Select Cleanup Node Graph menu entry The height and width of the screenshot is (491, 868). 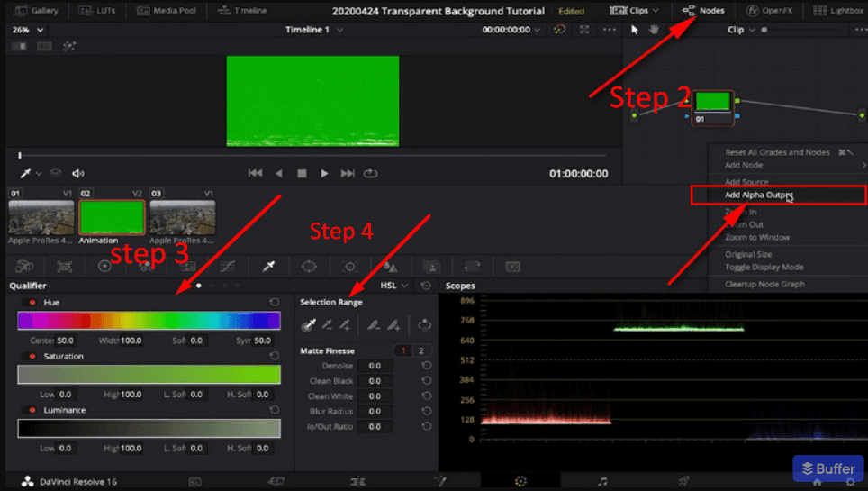pyautogui.click(x=764, y=284)
